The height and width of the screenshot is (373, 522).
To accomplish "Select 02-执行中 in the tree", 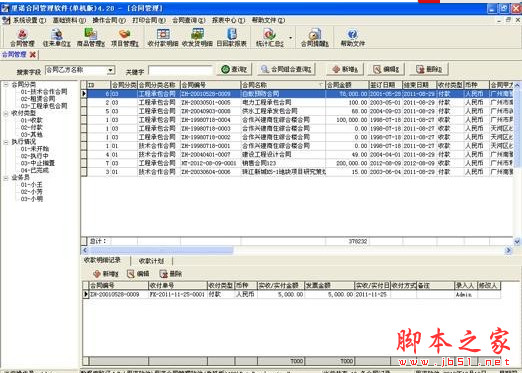I will pos(35,156).
